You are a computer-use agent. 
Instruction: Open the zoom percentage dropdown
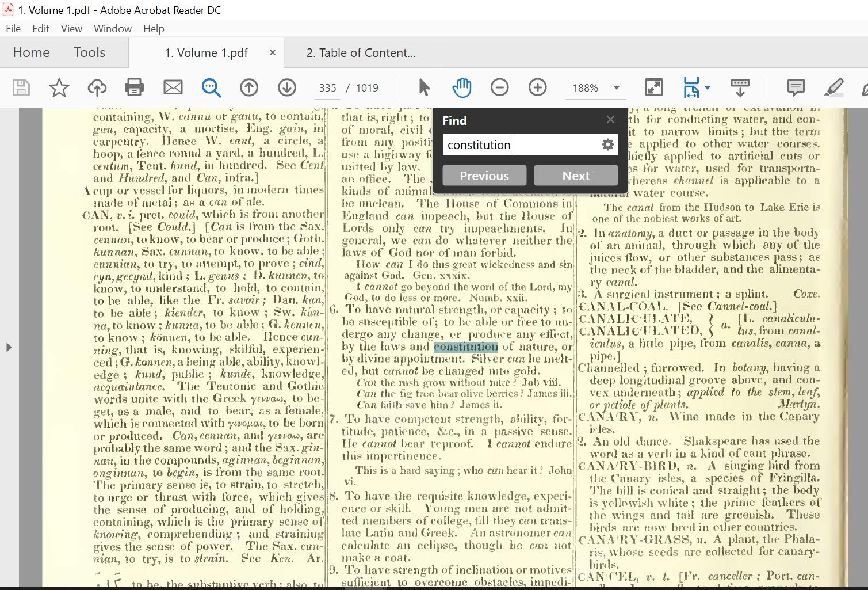[615, 88]
